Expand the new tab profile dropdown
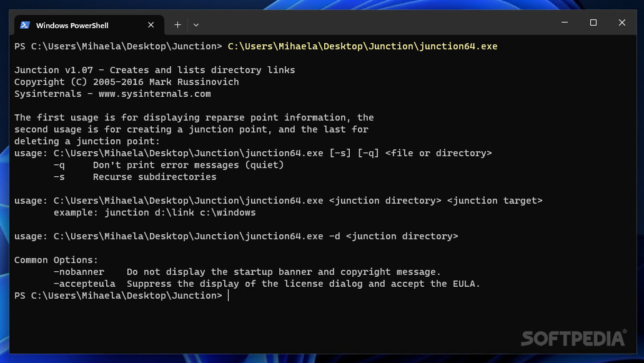644x363 pixels. click(x=196, y=25)
